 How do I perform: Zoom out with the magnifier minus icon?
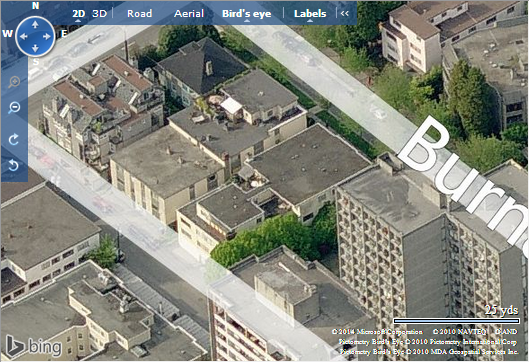pos(14,108)
